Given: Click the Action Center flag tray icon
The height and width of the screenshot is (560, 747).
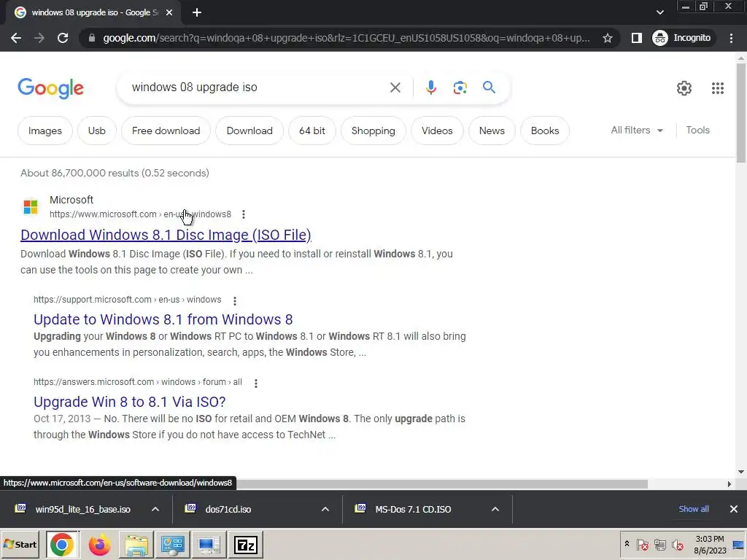Looking at the screenshot, I should click(x=642, y=544).
